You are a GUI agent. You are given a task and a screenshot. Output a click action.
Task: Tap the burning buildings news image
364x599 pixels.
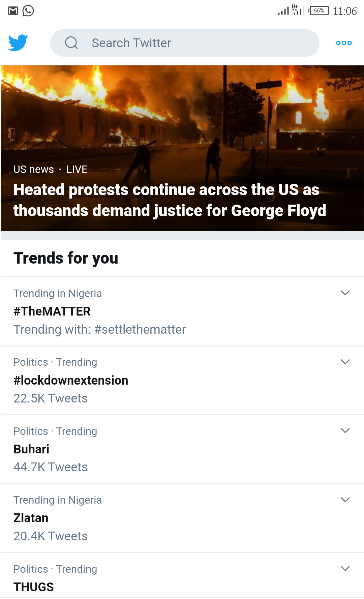coord(182,111)
